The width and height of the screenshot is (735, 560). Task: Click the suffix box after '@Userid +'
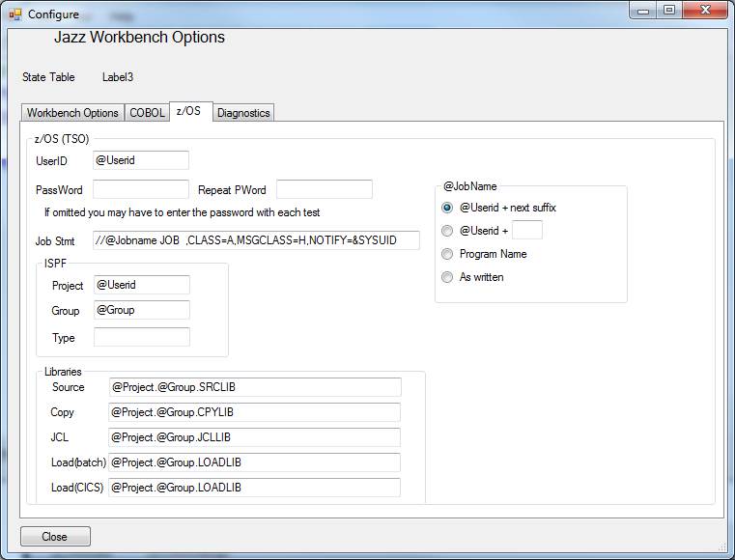click(527, 230)
